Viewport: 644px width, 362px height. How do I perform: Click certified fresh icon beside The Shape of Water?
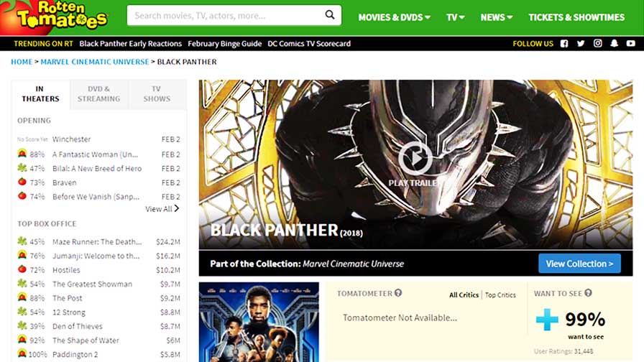(x=22, y=340)
